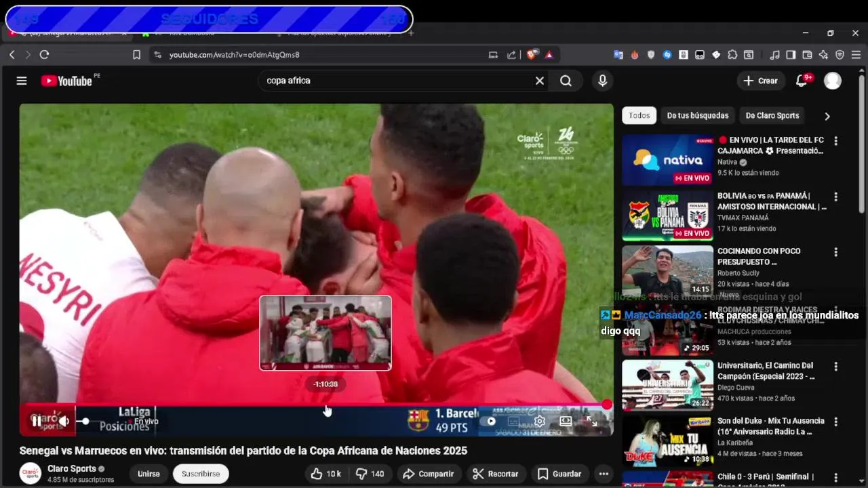Open options for the Universitario video
This screenshot has width=868, height=488.
835,367
